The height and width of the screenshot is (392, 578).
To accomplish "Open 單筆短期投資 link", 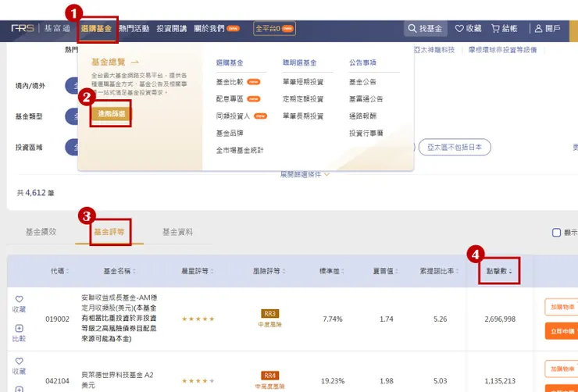I will point(303,82).
